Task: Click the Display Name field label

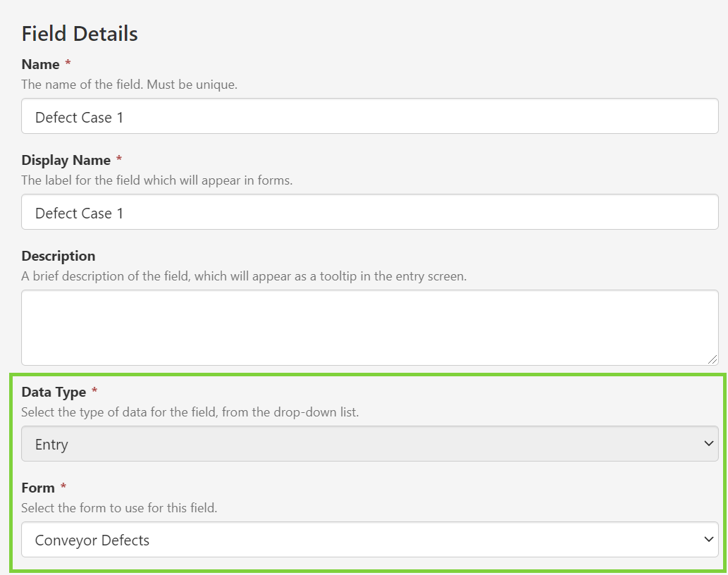Action: click(66, 161)
